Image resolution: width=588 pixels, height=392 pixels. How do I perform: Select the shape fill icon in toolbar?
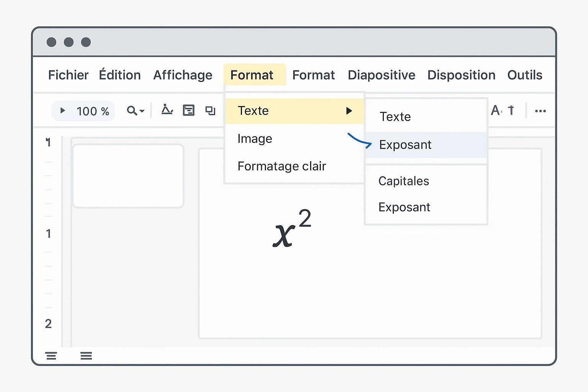tap(167, 110)
